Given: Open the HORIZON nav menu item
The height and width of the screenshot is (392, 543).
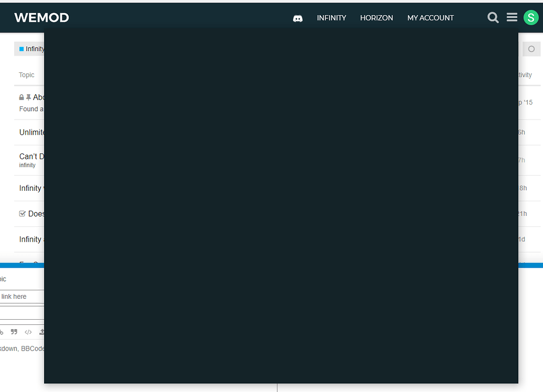Looking at the screenshot, I should point(376,18).
